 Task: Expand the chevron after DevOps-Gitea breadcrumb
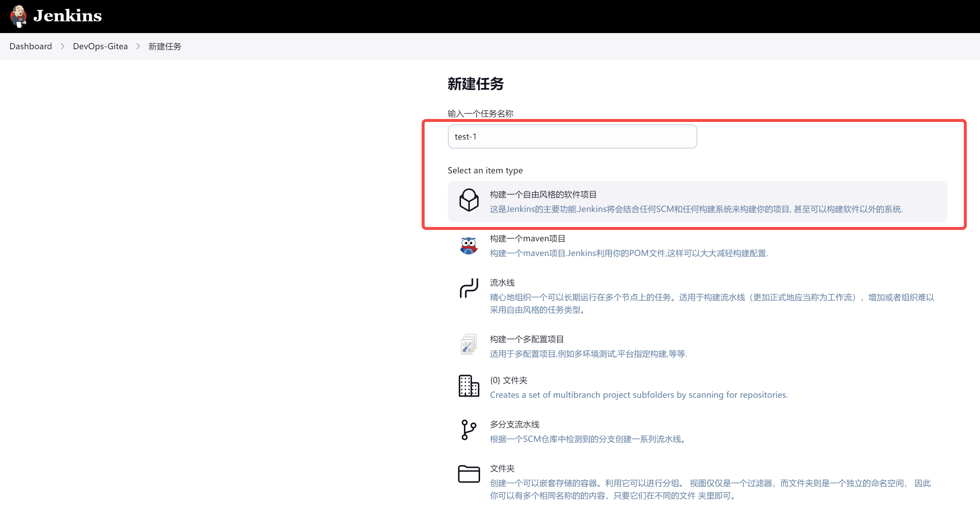click(x=138, y=46)
